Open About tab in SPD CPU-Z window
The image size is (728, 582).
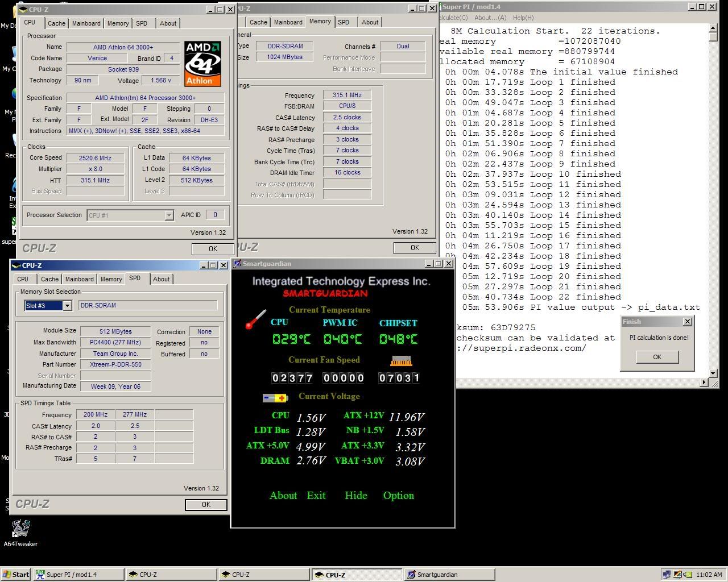point(161,279)
